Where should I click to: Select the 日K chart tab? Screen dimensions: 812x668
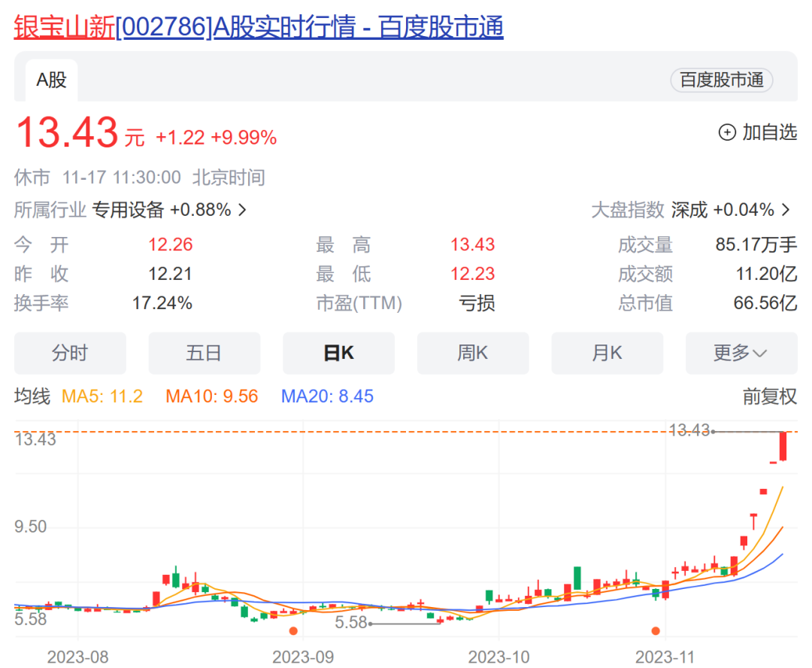338,354
